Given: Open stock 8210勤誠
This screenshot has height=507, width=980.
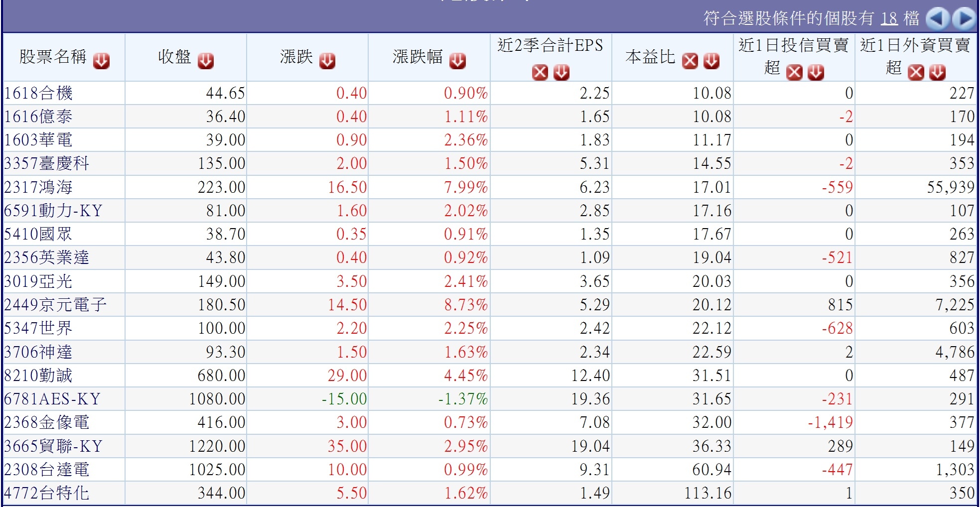Looking at the screenshot, I should pyautogui.click(x=38, y=376).
